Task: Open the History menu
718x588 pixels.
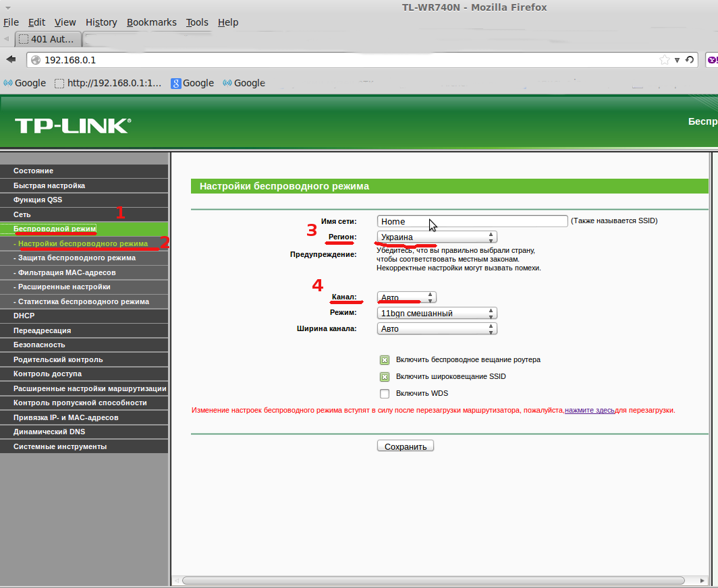Action: pyautogui.click(x=101, y=22)
